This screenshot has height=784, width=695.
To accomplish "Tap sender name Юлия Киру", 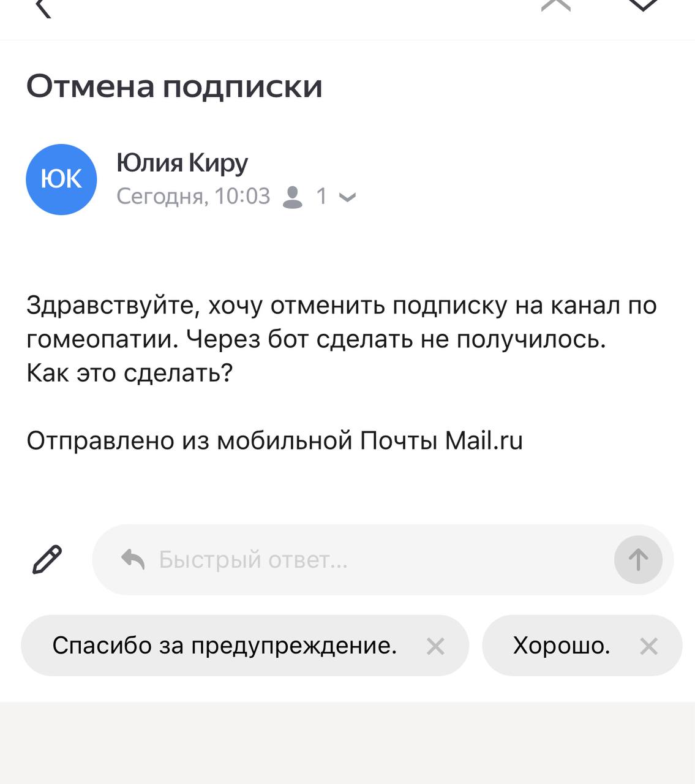I will pos(182,163).
